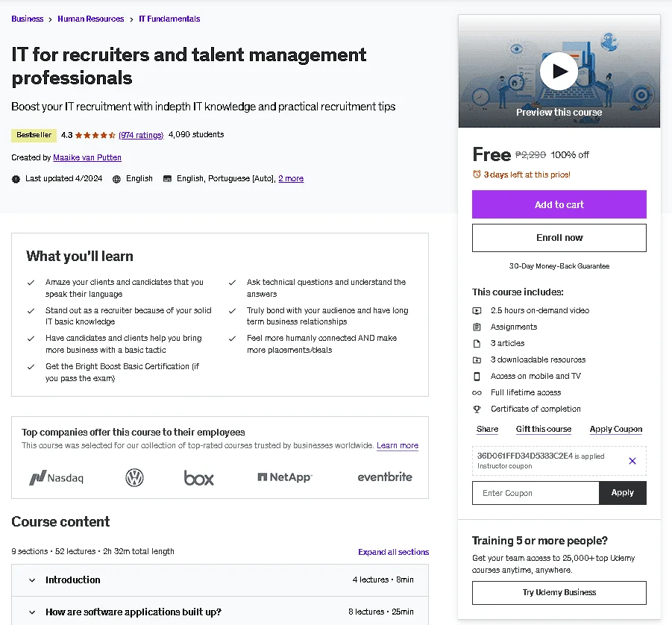
Task: Click the Bestseller badge
Action: pyautogui.click(x=34, y=135)
